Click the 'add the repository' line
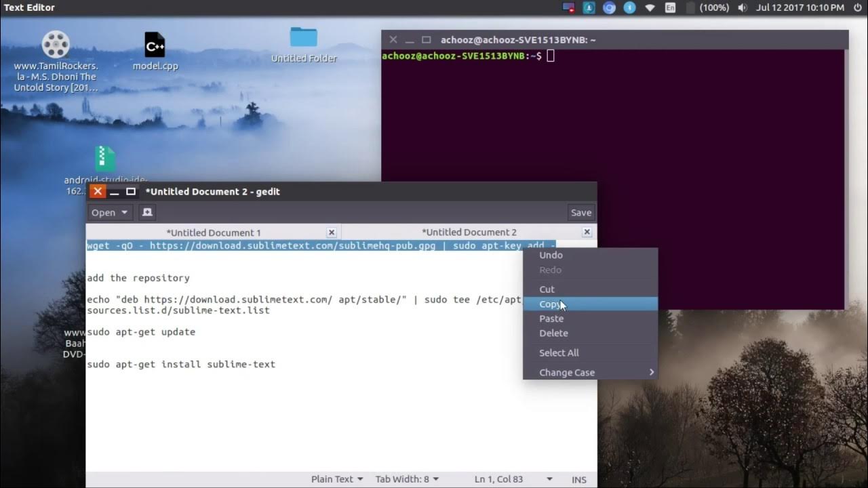Image resolution: width=868 pixels, height=488 pixels. tap(138, 278)
